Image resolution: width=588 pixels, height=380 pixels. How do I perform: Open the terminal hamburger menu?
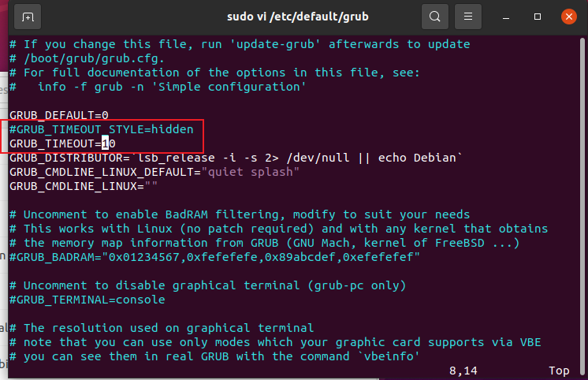[x=468, y=17]
